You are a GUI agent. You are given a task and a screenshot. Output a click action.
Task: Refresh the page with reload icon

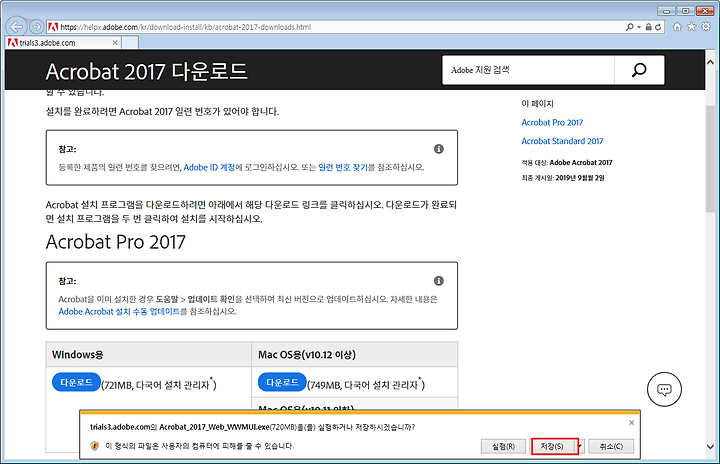coord(658,27)
